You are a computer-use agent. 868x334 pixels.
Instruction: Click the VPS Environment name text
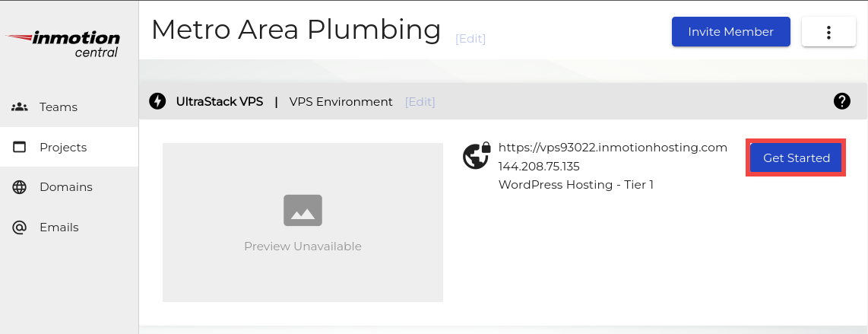coord(341,102)
